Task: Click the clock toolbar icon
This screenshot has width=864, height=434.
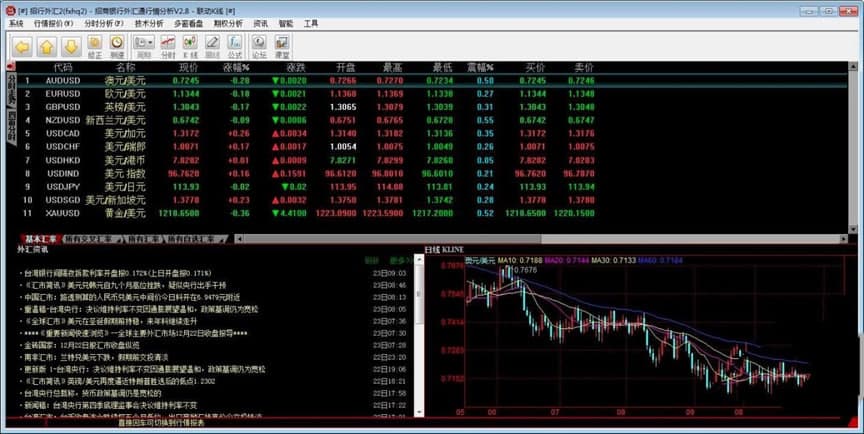Action: click(117, 47)
